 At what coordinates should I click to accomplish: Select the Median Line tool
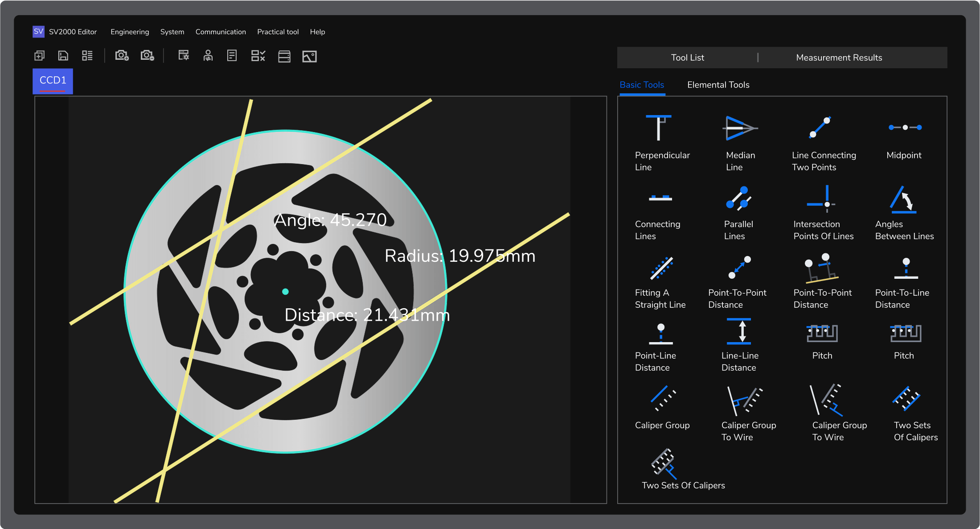739,128
